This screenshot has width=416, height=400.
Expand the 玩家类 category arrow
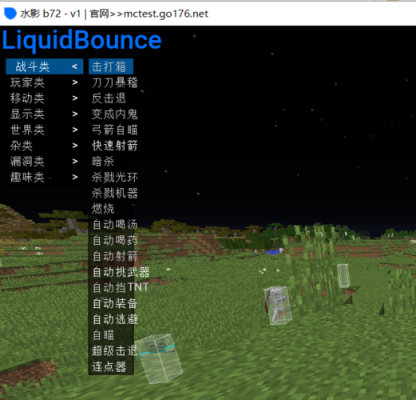[75, 82]
